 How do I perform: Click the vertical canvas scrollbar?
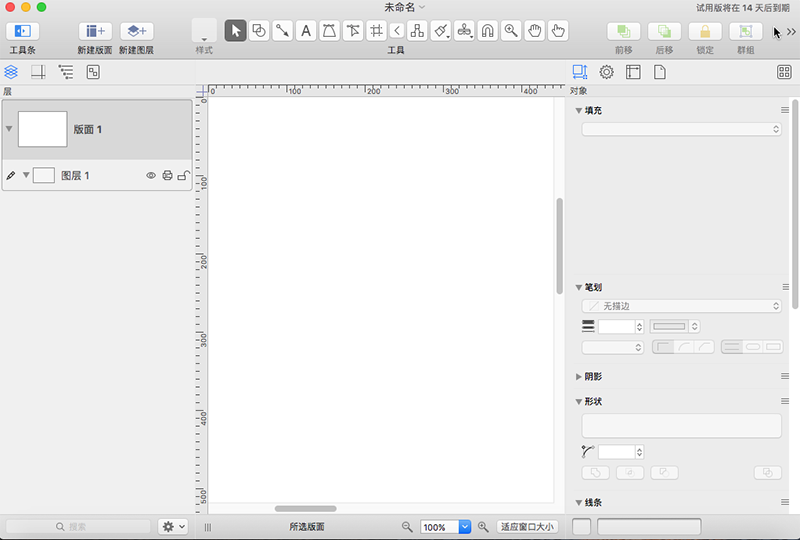click(x=559, y=246)
